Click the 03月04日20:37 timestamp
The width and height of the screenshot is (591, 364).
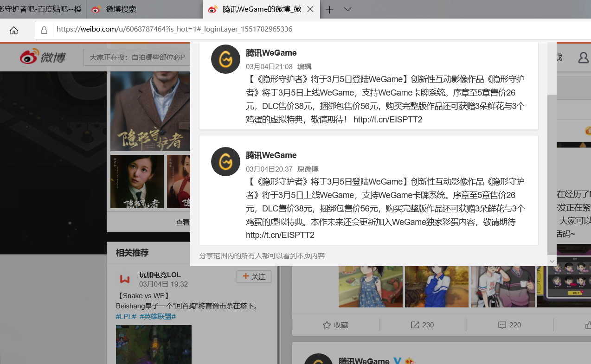pyautogui.click(x=269, y=169)
